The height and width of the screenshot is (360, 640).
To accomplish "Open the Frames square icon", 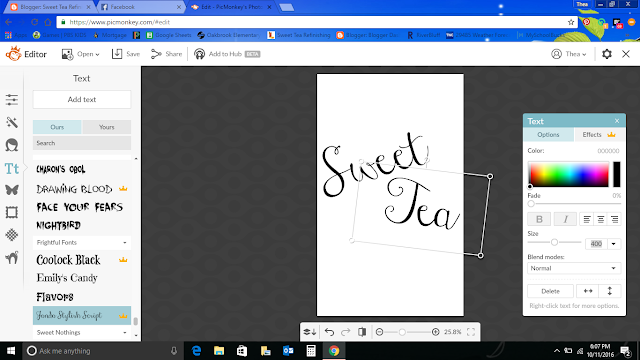I will pos(12,212).
